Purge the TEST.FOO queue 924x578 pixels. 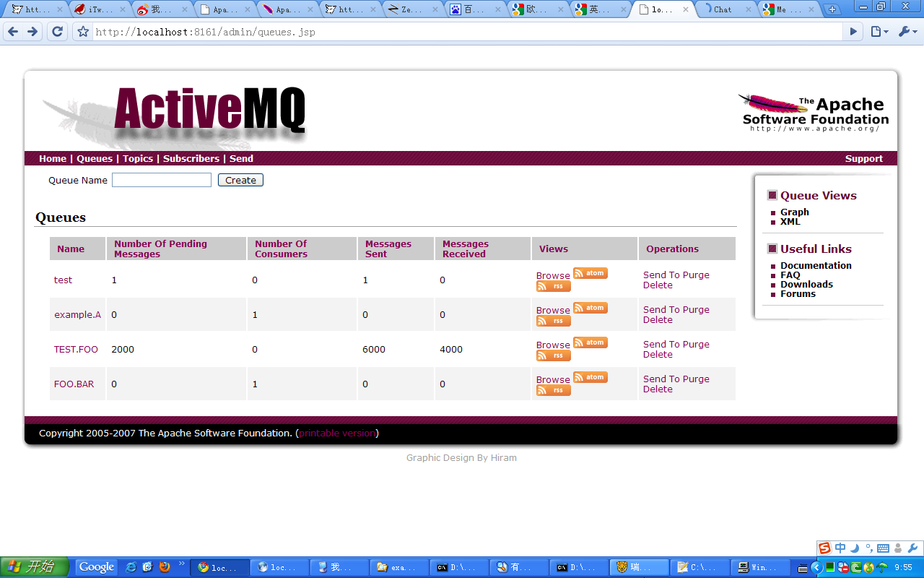tap(696, 345)
